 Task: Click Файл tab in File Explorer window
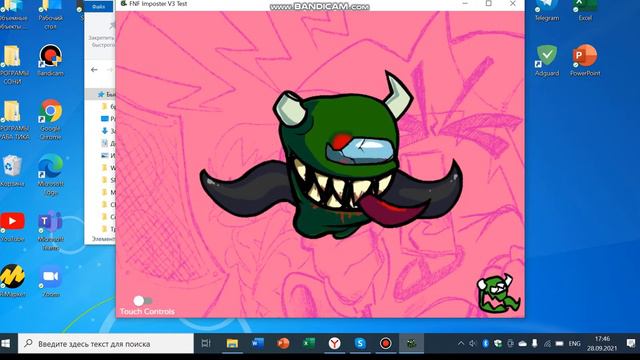click(98, 7)
